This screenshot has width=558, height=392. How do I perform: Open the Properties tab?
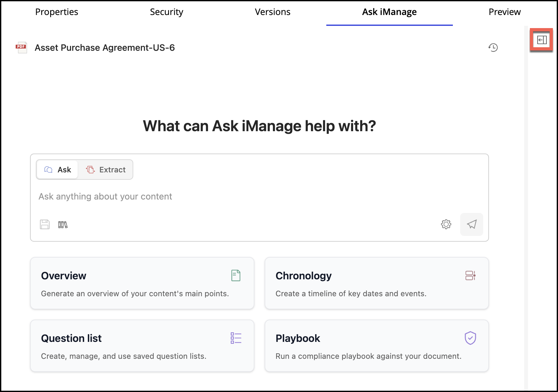pos(57,12)
